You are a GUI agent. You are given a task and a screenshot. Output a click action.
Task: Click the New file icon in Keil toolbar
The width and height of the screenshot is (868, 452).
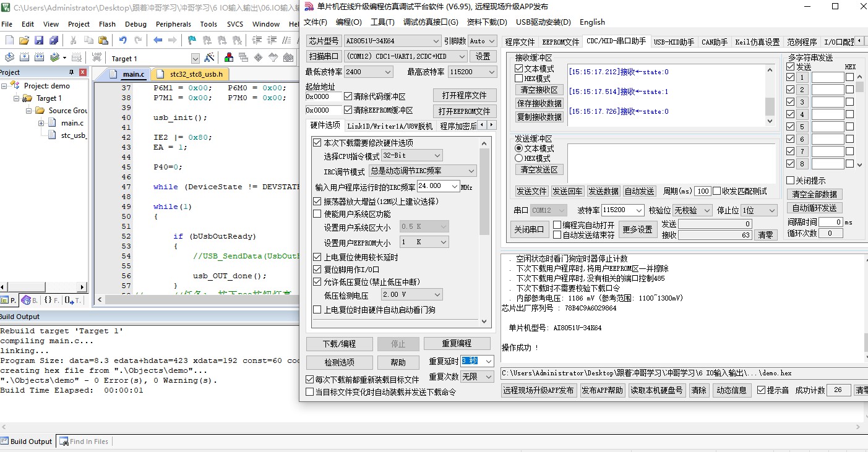coord(9,40)
